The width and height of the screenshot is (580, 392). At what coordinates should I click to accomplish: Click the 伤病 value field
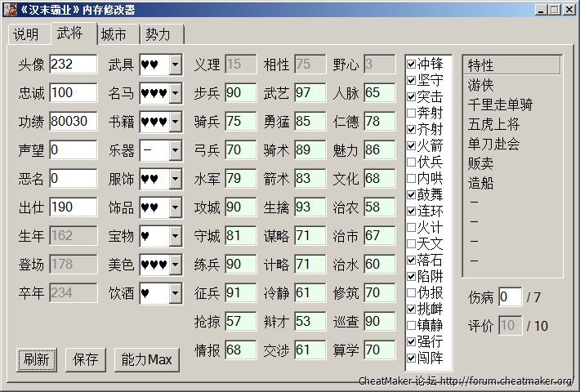tap(509, 296)
